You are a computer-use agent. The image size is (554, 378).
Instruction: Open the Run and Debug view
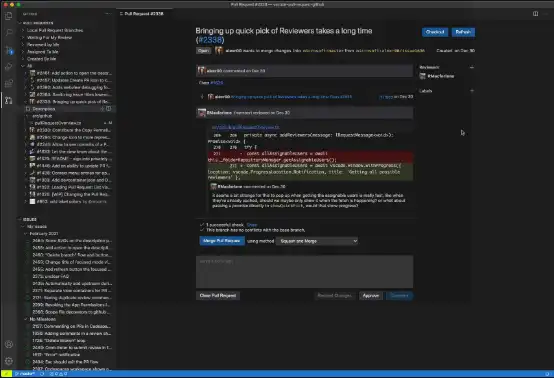(9, 66)
